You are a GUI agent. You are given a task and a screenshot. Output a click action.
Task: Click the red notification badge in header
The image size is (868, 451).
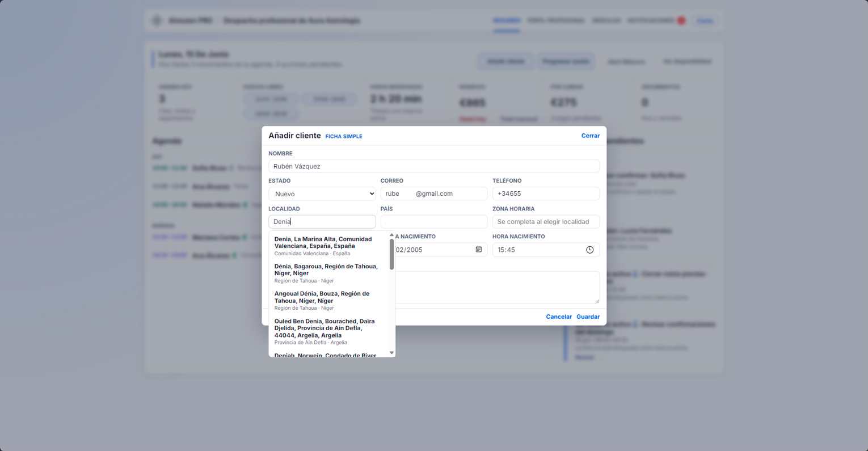click(681, 21)
